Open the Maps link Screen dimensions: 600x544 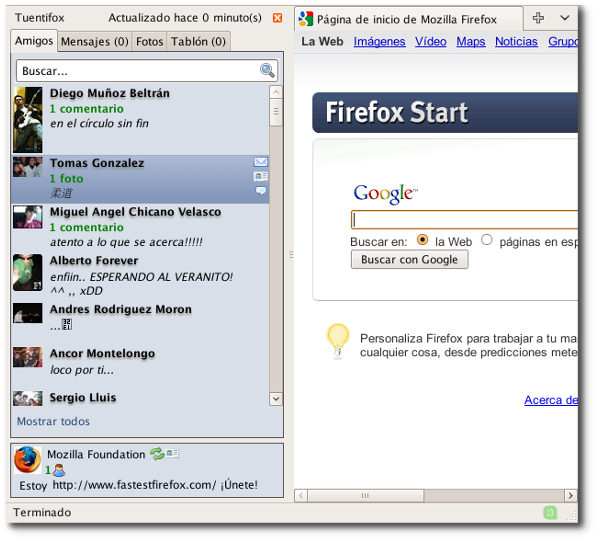pyautogui.click(x=471, y=41)
